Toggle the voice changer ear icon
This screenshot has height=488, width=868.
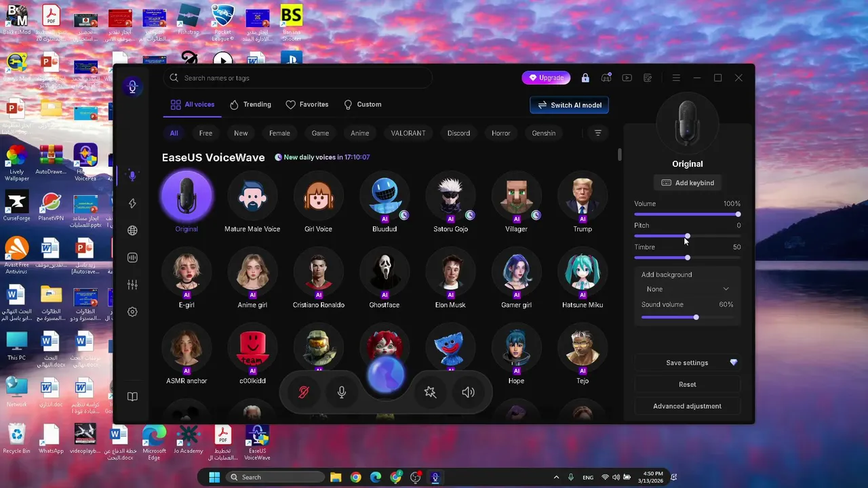(304, 392)
